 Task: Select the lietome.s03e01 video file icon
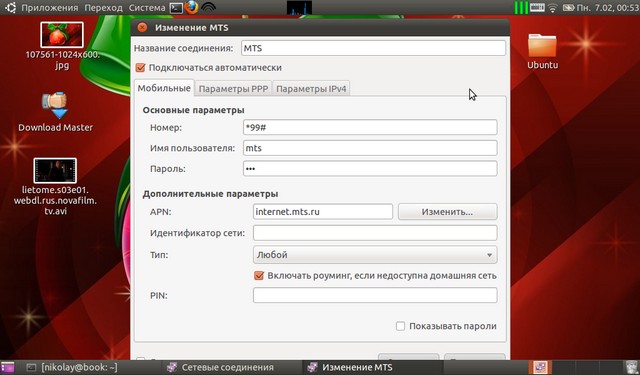coord(55,170)
